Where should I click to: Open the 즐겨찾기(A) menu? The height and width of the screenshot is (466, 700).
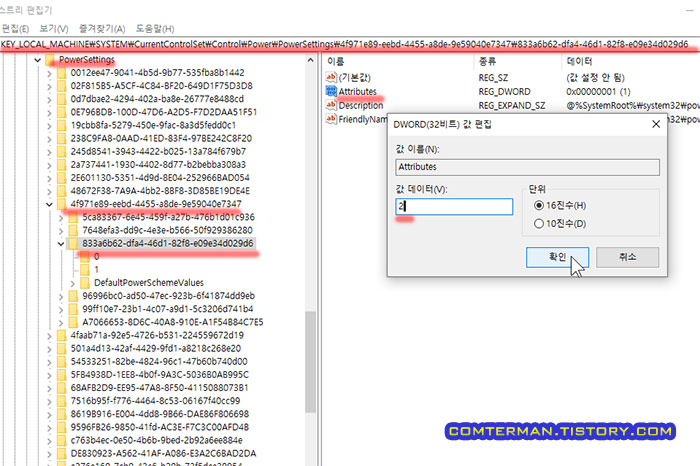pyautogui.click(x=102, y=29)
